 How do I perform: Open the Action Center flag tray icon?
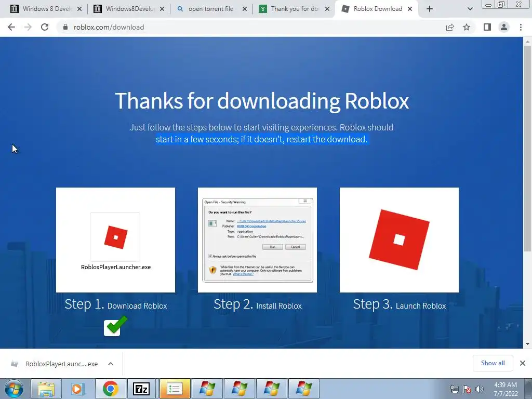pyautogui.click(x=467, y=390)
